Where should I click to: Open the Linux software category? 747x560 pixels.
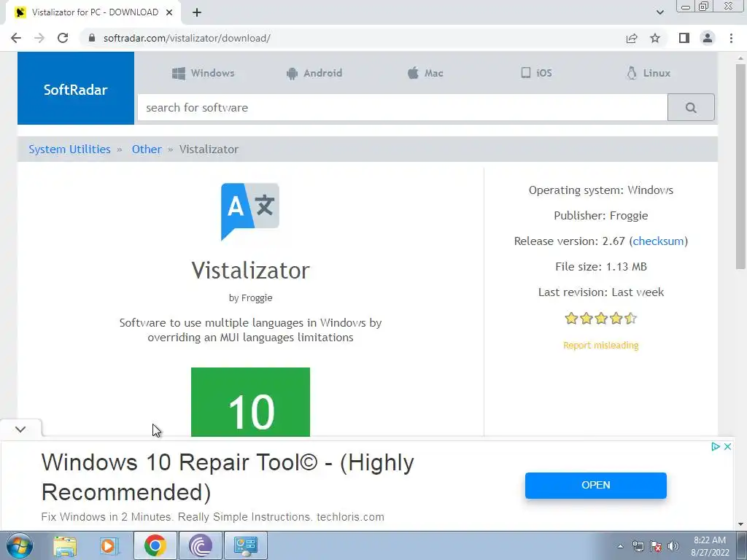649,73
